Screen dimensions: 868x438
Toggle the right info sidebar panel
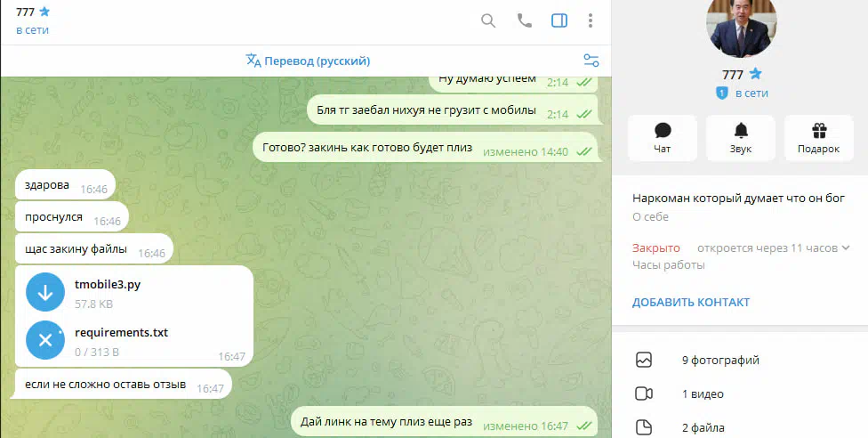tap(559, 21)
